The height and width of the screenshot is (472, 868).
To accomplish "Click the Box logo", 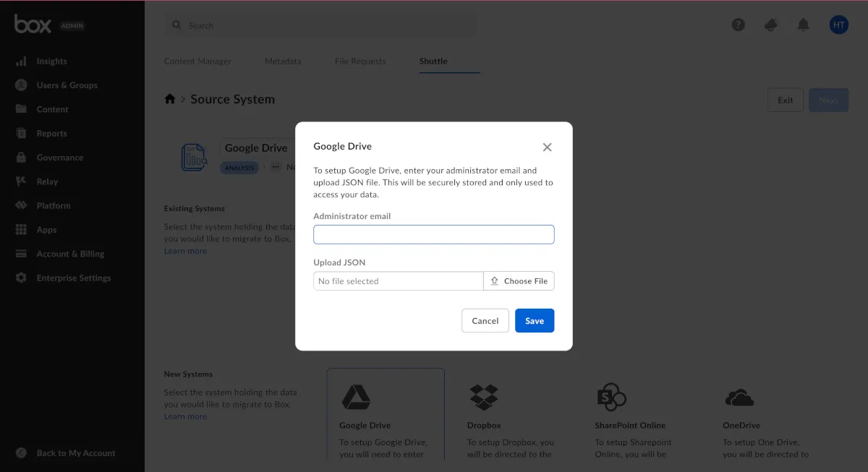I will [33, 25].
